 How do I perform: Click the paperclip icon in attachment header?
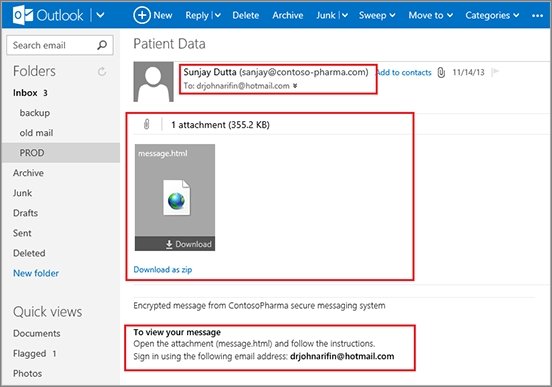147,124
